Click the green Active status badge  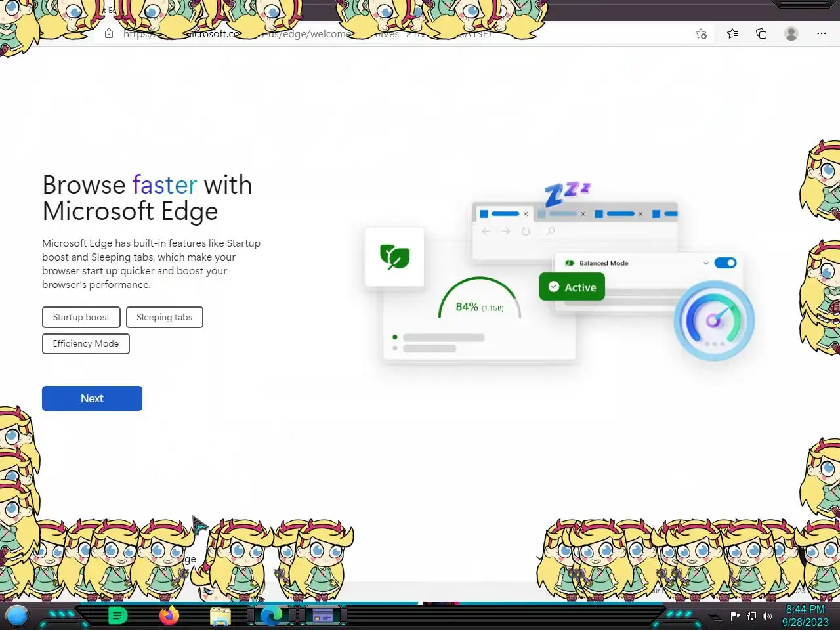click(572, 287)
